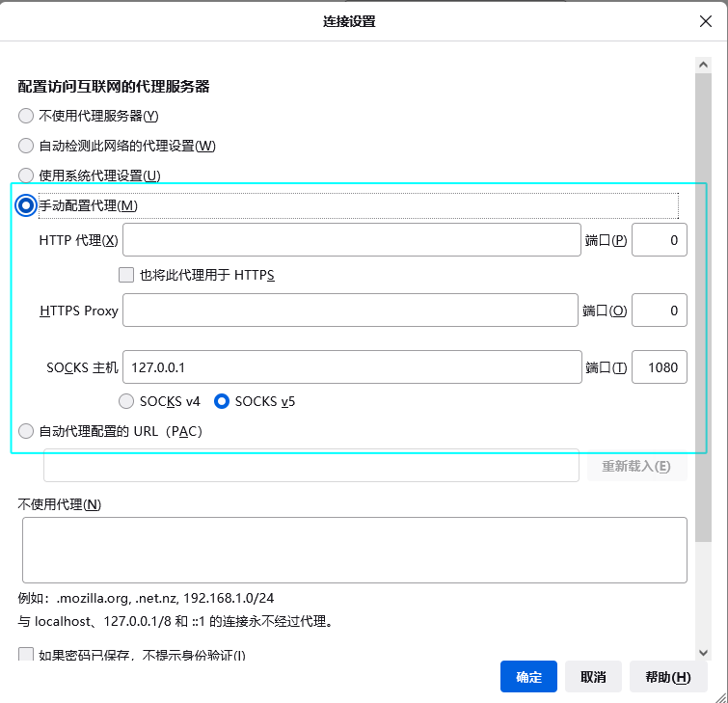The image size is (728, 703).
Task: Click the SOCKS 主机 field containing 127.0.0.1
Action: point(351,367)
